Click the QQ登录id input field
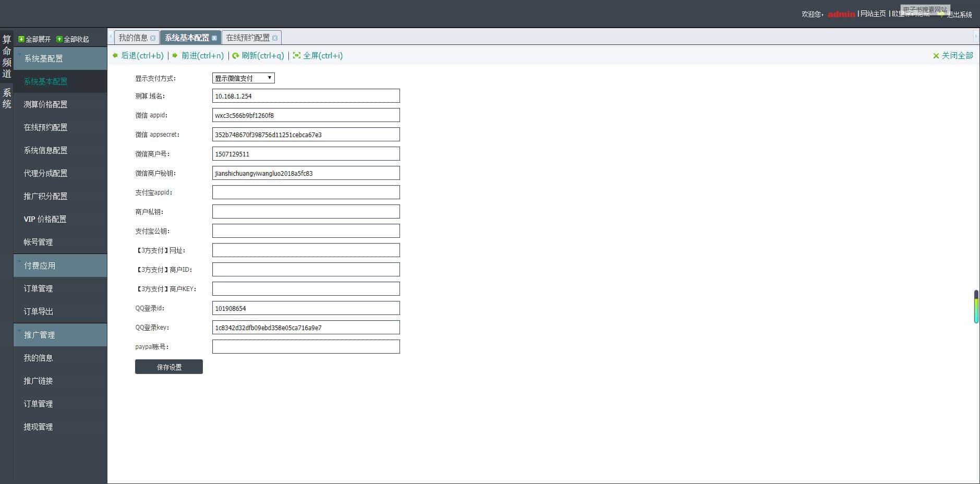The width and height of the screenshot is (980, 484). tap(306, 308)
